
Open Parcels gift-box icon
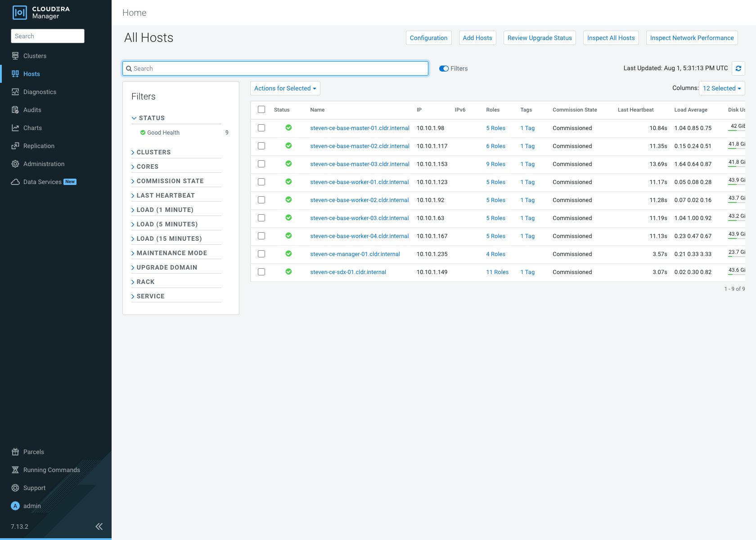[x=15, y=452]
